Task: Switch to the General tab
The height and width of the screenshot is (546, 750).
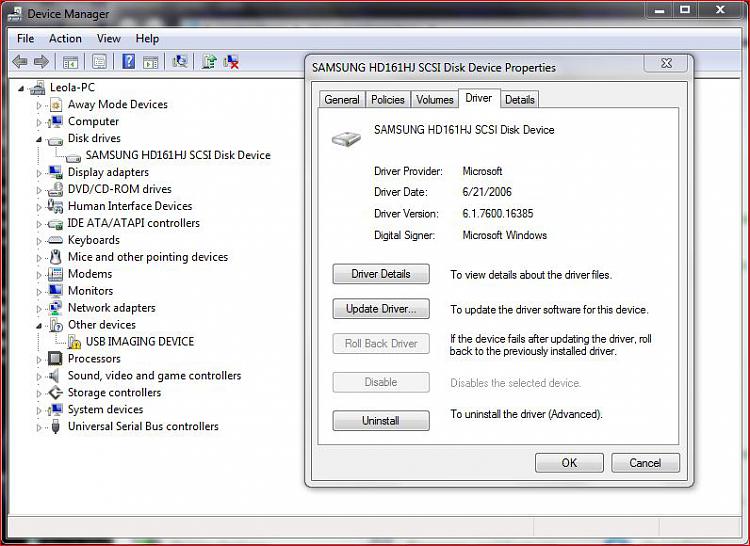Action: (x=342, y=99)
